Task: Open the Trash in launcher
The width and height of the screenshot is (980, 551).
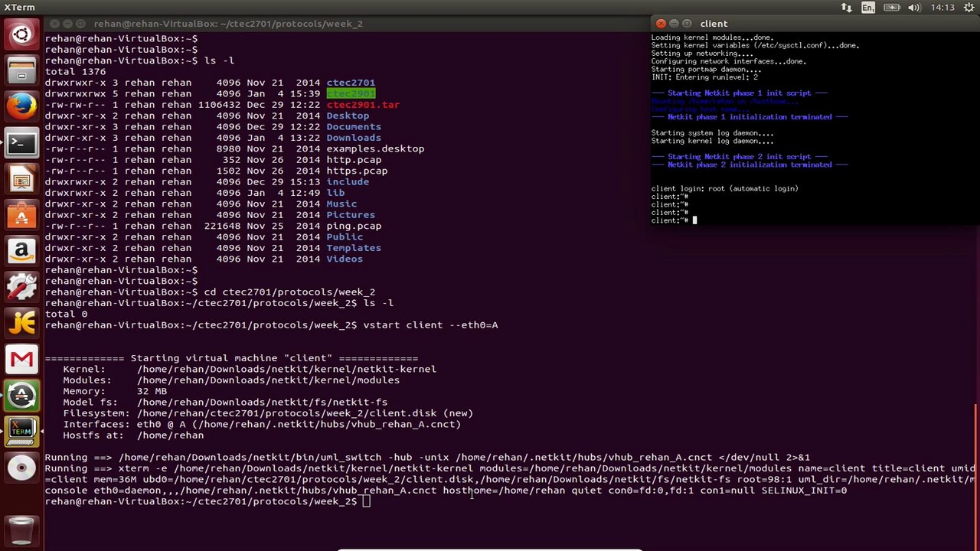Action: click(21, 530)
